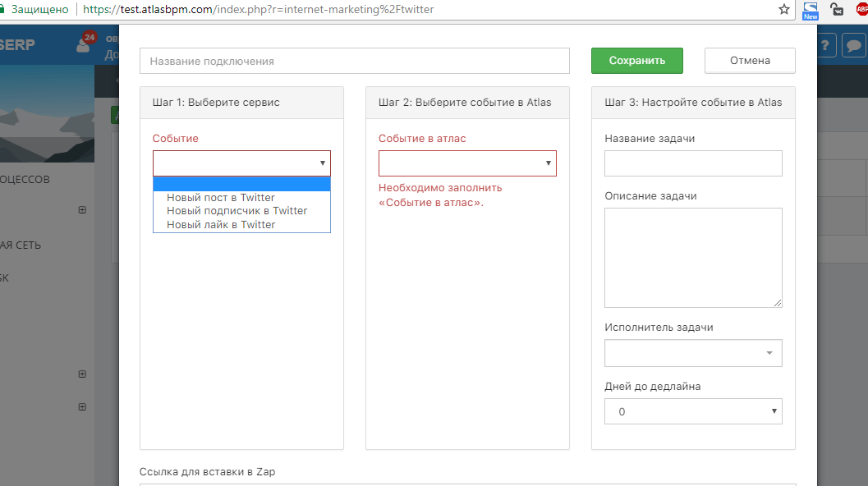Choose Новый лайк в Twitter option
Screen dimensions: 868x486
[x=242, y=225]
